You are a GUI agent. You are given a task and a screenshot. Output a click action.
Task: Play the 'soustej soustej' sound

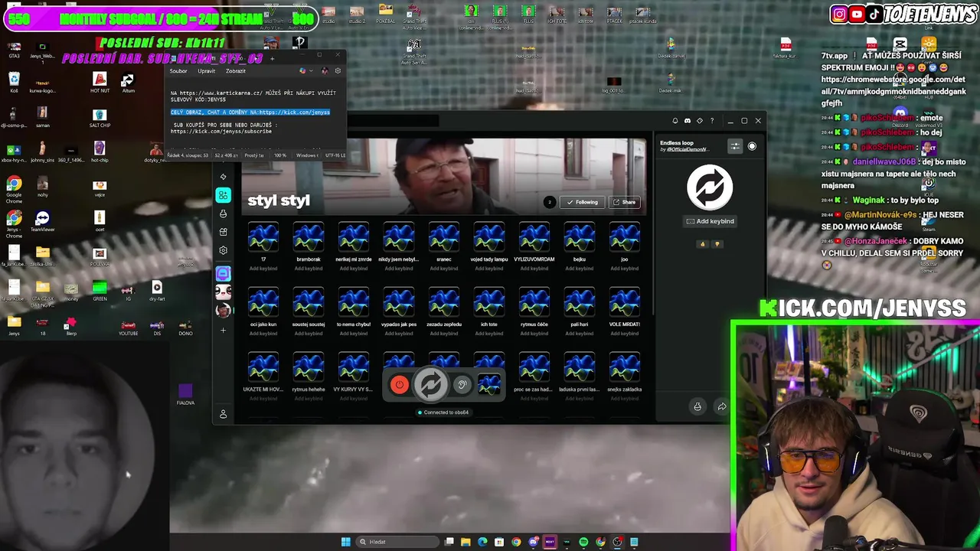coord(309,302)
